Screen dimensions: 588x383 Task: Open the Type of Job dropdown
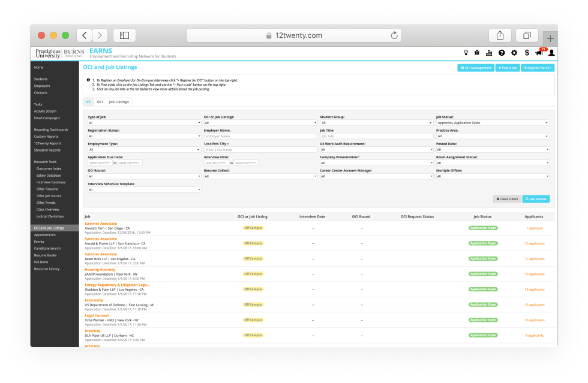(145, 123)
